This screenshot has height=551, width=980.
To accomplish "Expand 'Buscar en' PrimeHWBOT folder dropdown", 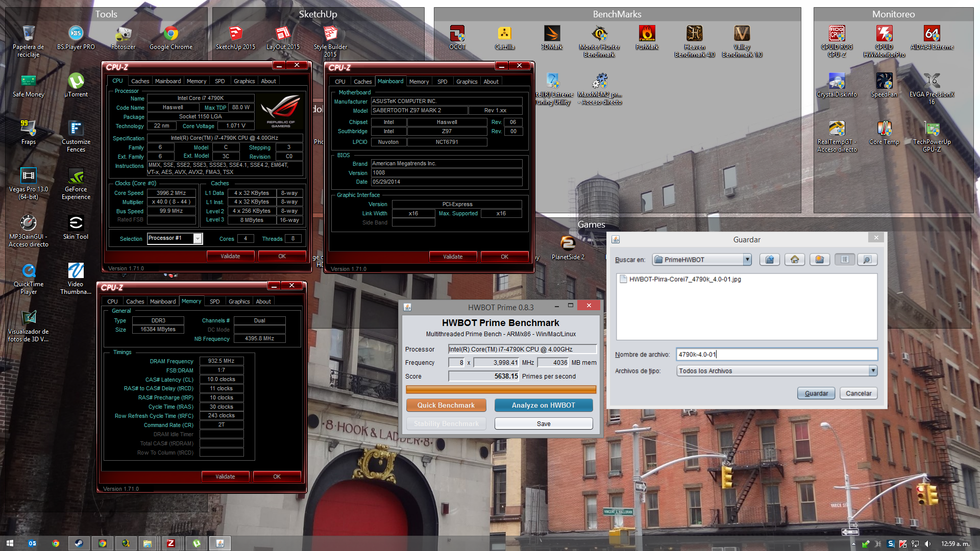I will point(747,260).
